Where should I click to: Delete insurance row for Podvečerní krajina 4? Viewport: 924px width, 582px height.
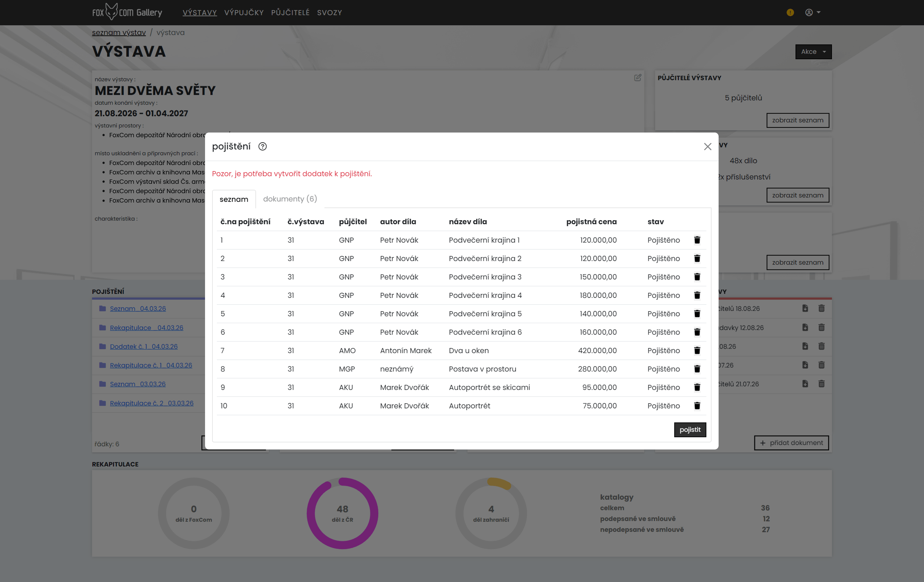coord(697,295)
